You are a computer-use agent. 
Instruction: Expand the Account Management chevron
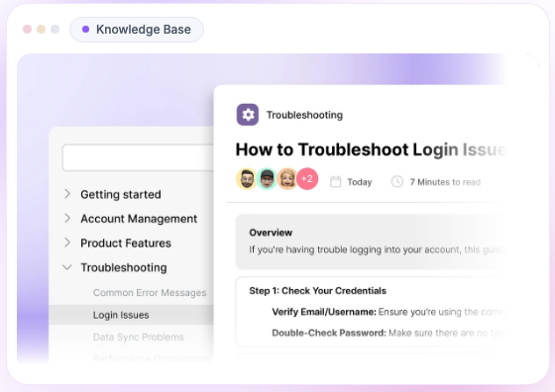tap(67, 218)
